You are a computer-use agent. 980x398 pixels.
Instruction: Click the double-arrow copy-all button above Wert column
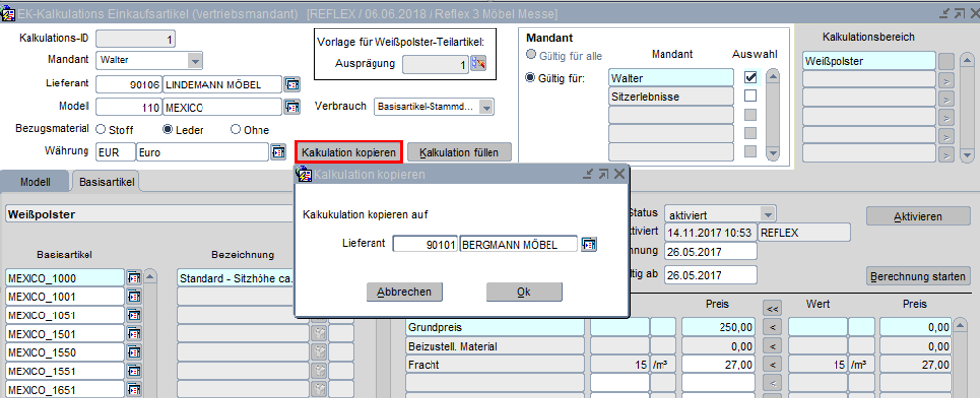[772, 306]
